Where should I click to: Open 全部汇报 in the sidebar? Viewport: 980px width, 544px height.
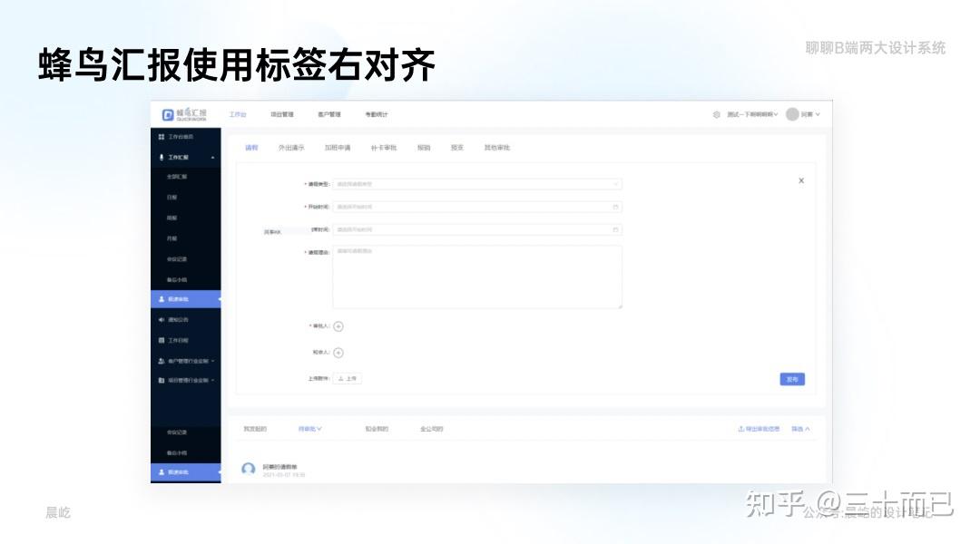pyautogui.click(x=177, y=177)
